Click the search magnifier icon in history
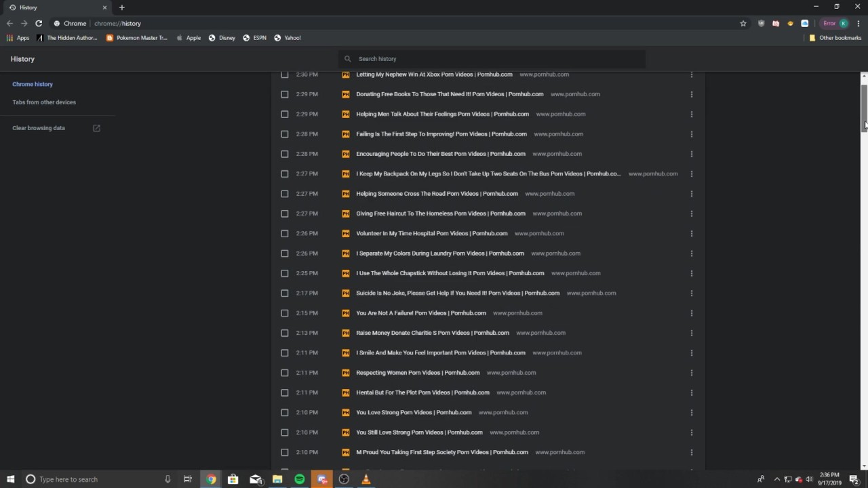This screenshot has height=488, width=868. 348,59
